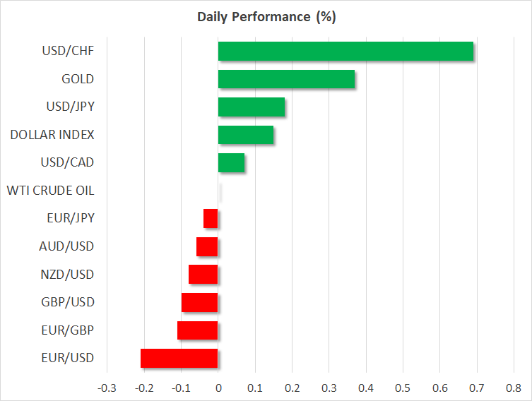
Task: Click the red EUR/JPY bar
Action: (211, 219)
